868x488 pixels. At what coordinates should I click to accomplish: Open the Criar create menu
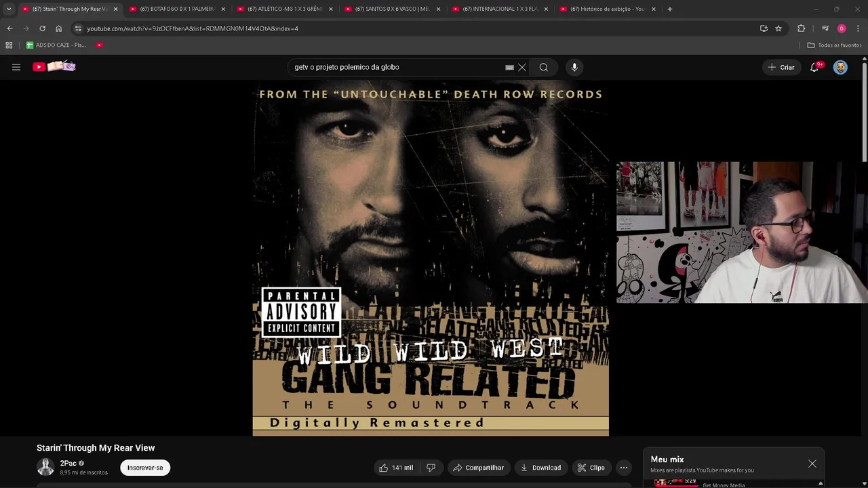(781, 67)
